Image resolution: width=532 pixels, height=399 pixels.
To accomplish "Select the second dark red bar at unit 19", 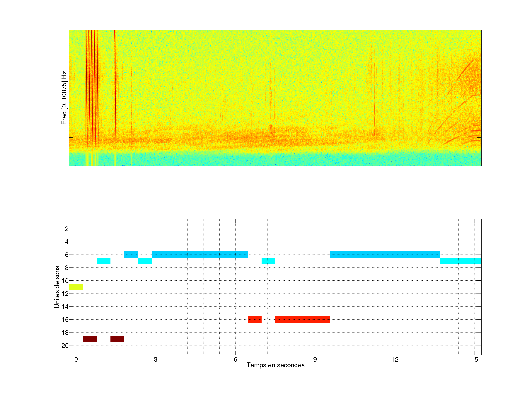I will pyautogui.click(x=117, y=339).
